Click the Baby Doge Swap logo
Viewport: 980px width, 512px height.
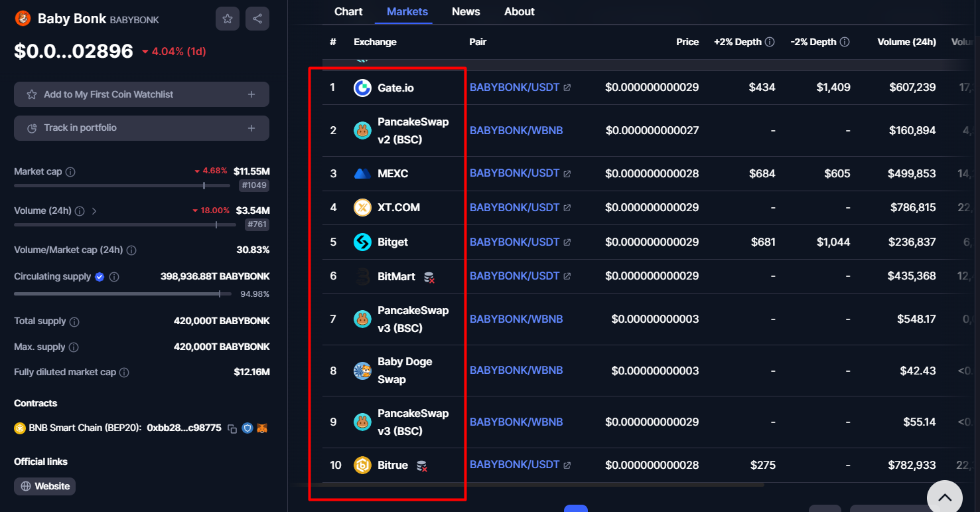pyautogui.click(x=362, y=371)
